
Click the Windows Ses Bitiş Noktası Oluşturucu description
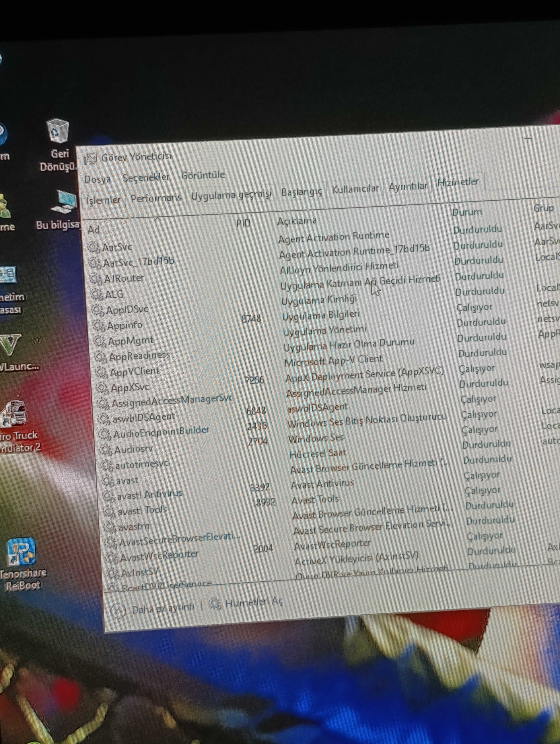367,420
